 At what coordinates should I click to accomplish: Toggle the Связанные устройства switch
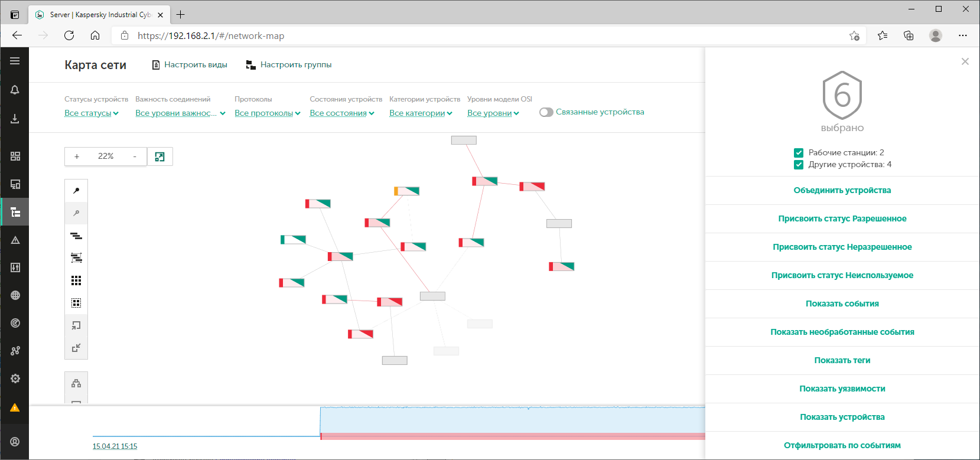click(546, 112)
